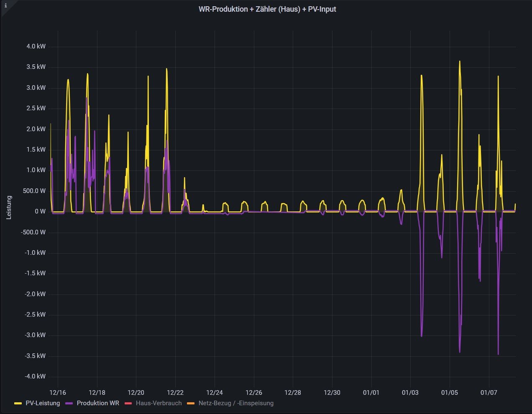Click the panel info icon
The image size is (532, 414).
[x=5, y=6]
